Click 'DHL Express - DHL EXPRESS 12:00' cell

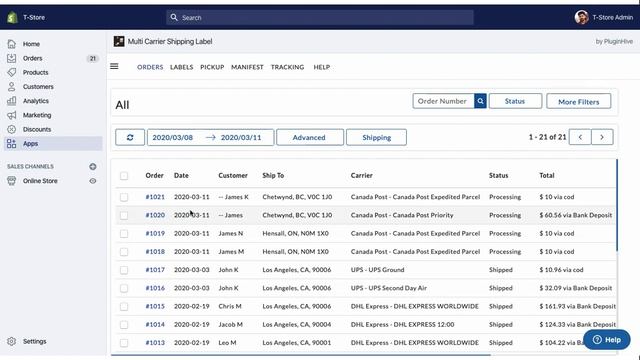[402, 324]
